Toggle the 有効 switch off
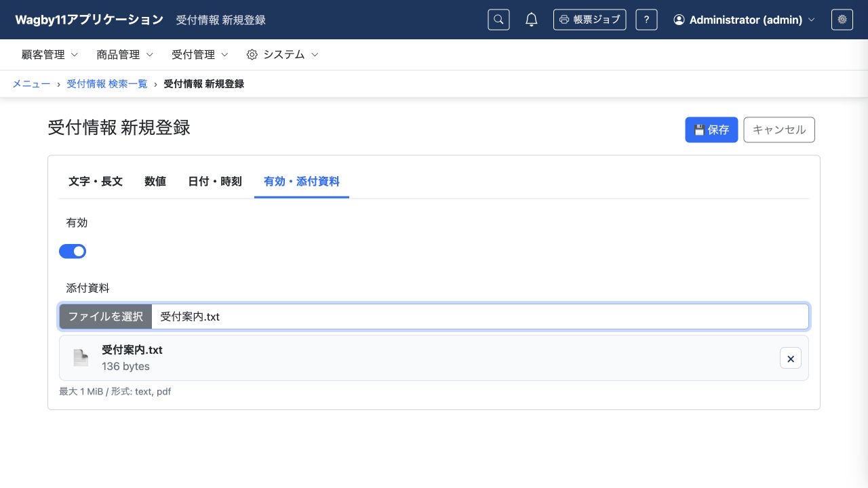 coord(73,251)
